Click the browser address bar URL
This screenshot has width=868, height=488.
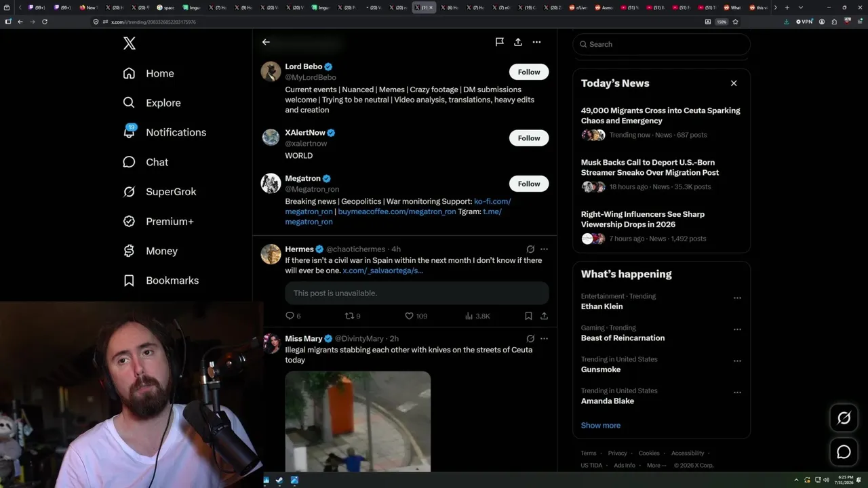point(153,22)
